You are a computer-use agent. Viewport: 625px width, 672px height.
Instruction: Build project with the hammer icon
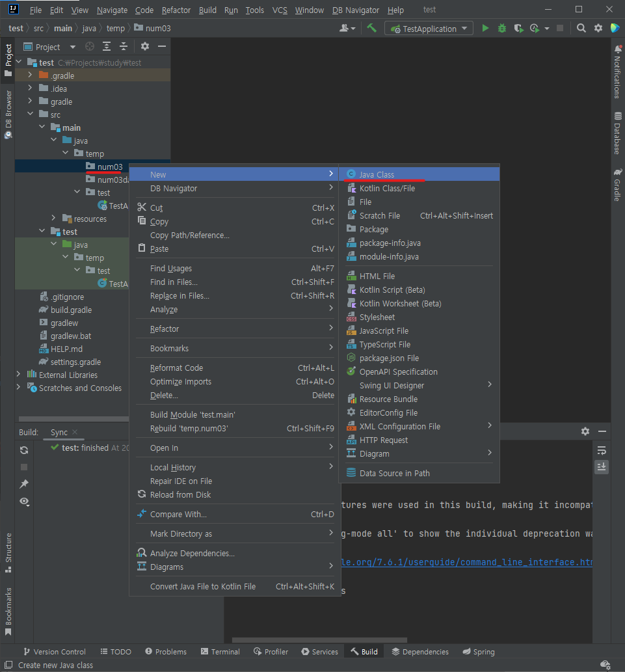372,28
